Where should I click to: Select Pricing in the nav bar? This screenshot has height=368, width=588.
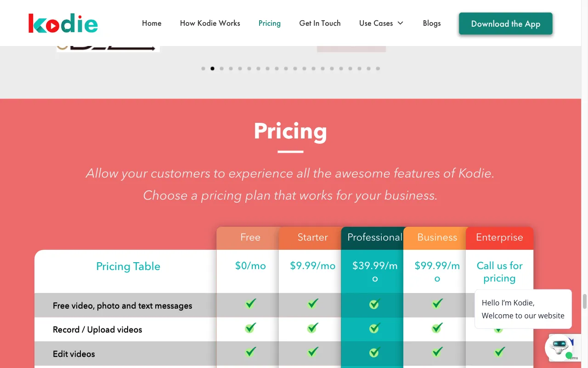coord(270,23)
